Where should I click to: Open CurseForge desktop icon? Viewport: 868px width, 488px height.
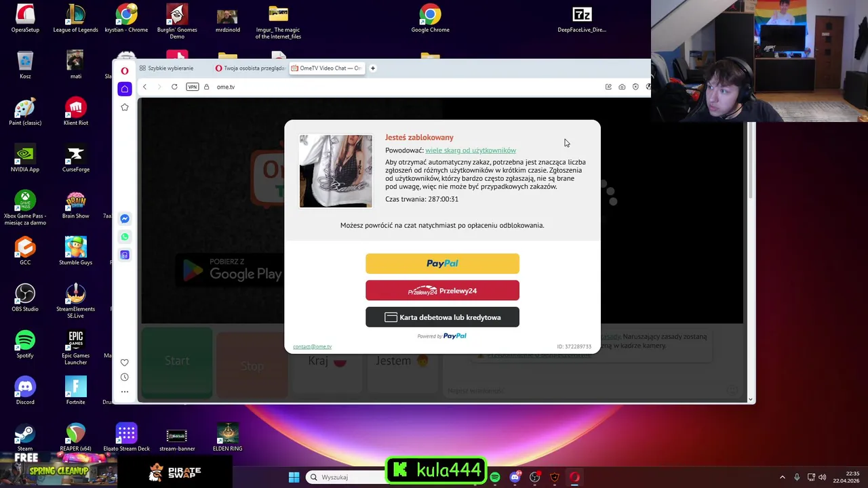[75, 159]
